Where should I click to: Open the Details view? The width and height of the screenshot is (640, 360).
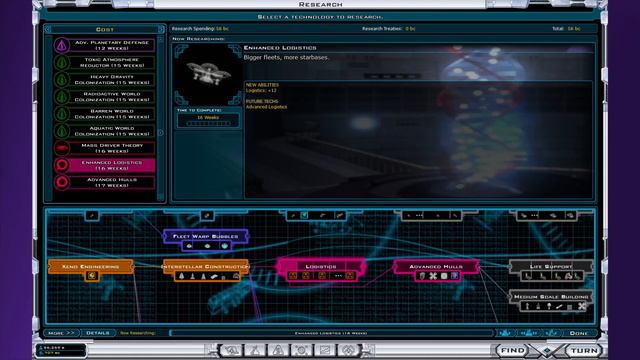98,333
